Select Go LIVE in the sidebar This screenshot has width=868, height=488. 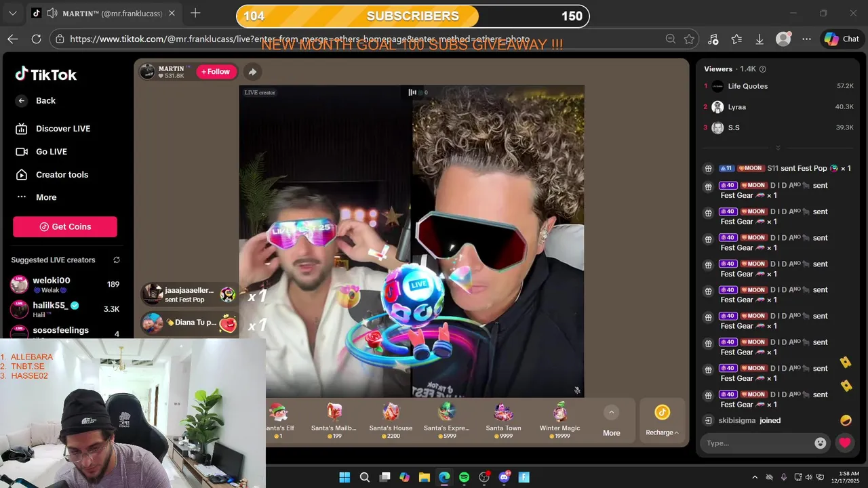41,152
